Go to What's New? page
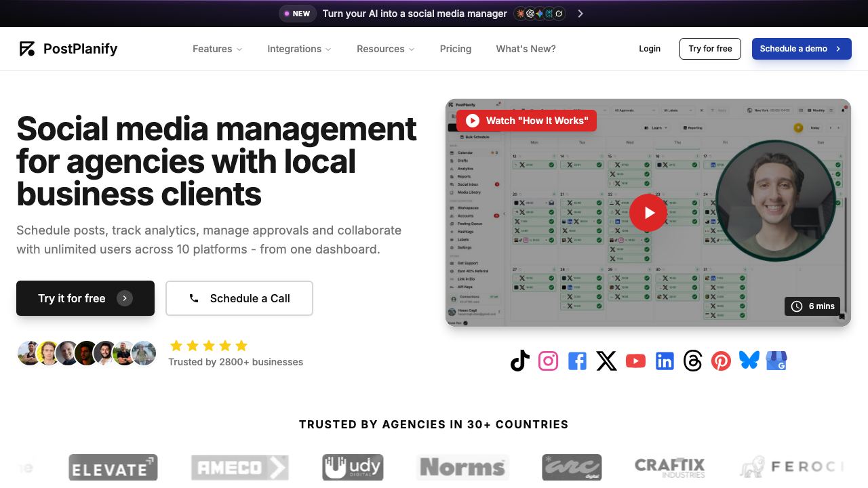Image resolution: width=868 pixels, height=488 pixels. pos(526,49)
